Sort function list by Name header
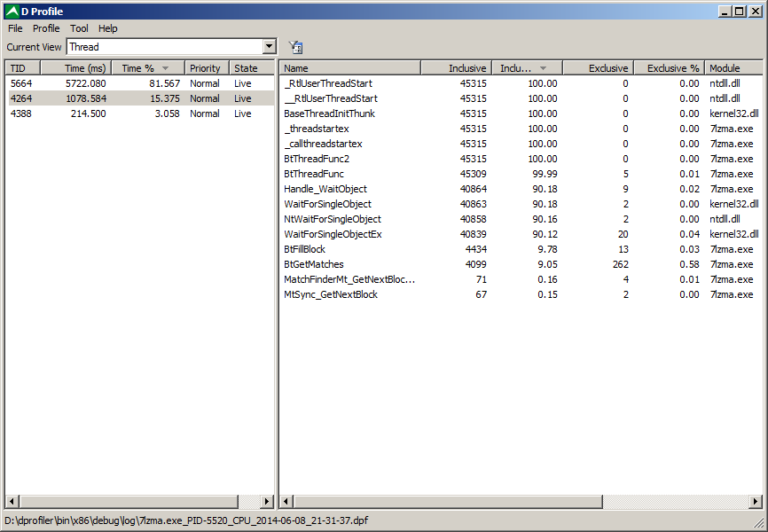This screenshot has height=532, width=768. pyautogui.click(x=350, y=68)
